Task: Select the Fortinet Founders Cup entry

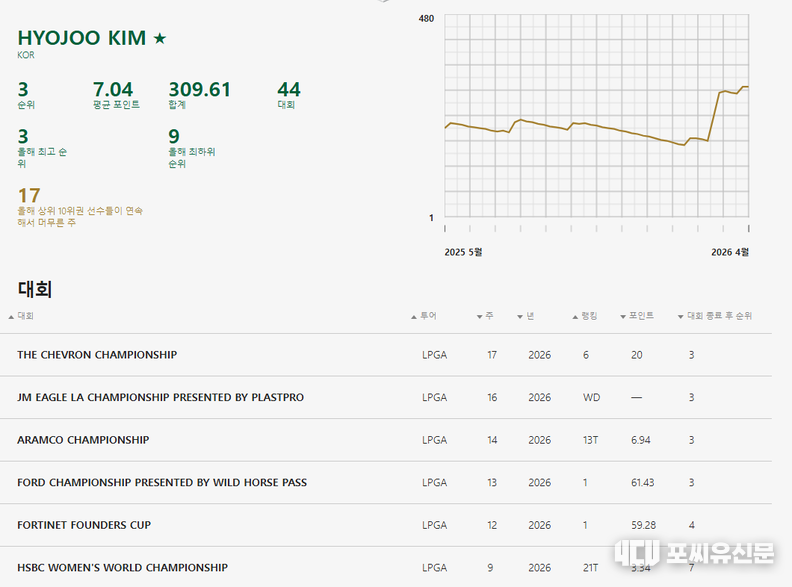Action: [84, 525]
